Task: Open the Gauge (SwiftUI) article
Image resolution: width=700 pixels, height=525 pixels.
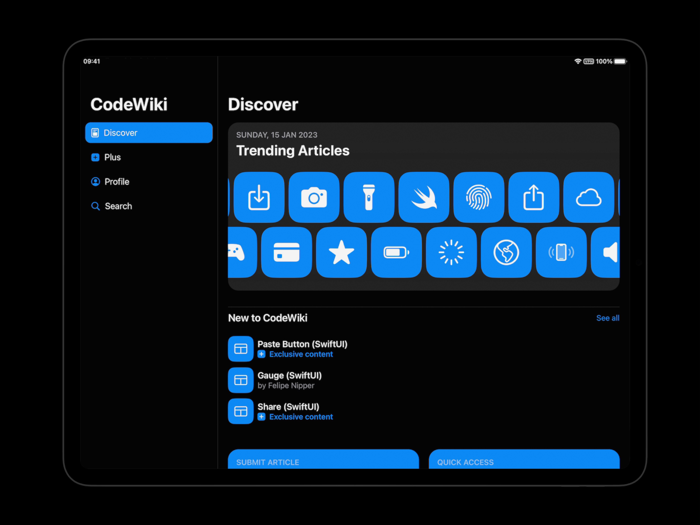Action: (289, 375)
